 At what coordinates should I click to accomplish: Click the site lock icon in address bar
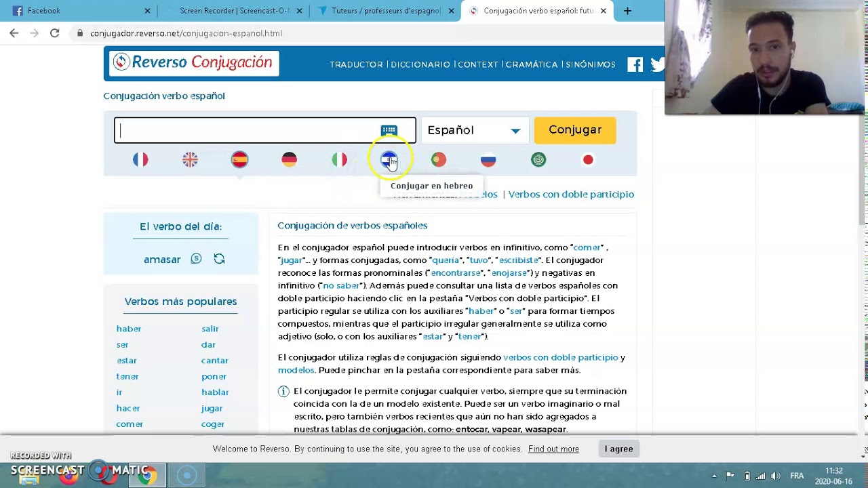pyautogui.click(x=81, y=33)
